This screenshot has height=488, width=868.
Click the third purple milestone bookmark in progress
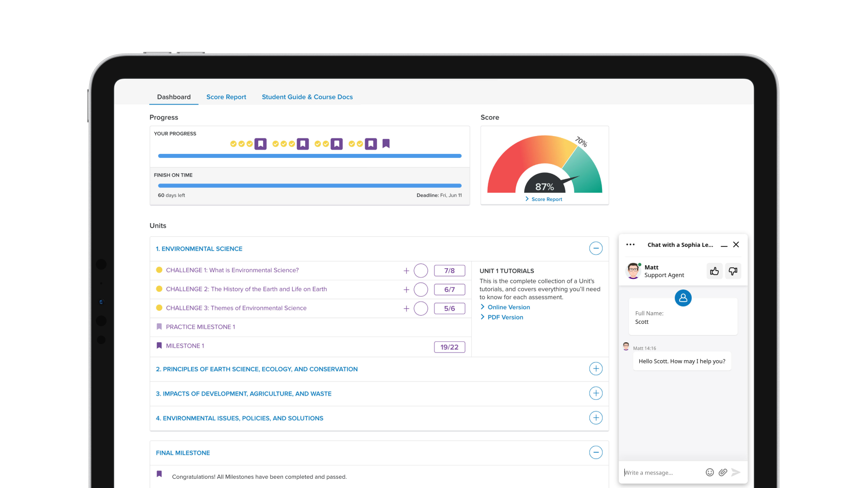coord(337,144)
